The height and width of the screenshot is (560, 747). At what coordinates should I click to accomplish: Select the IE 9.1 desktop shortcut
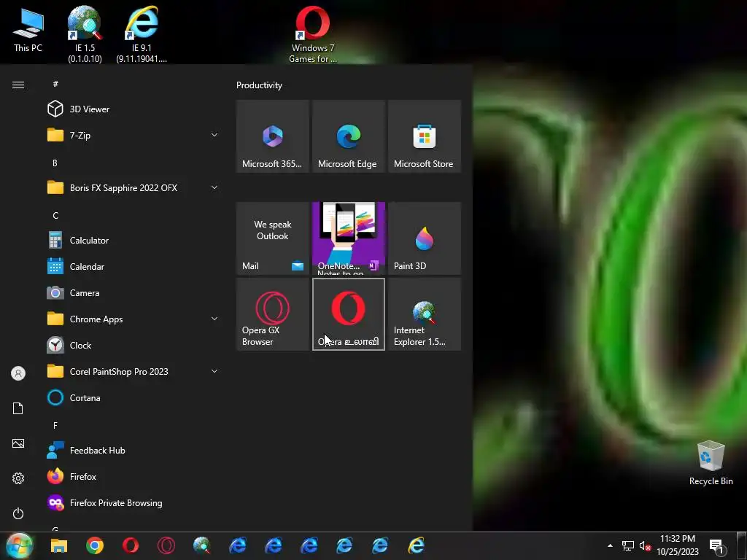pyautogui.click(x=142, y=34)
